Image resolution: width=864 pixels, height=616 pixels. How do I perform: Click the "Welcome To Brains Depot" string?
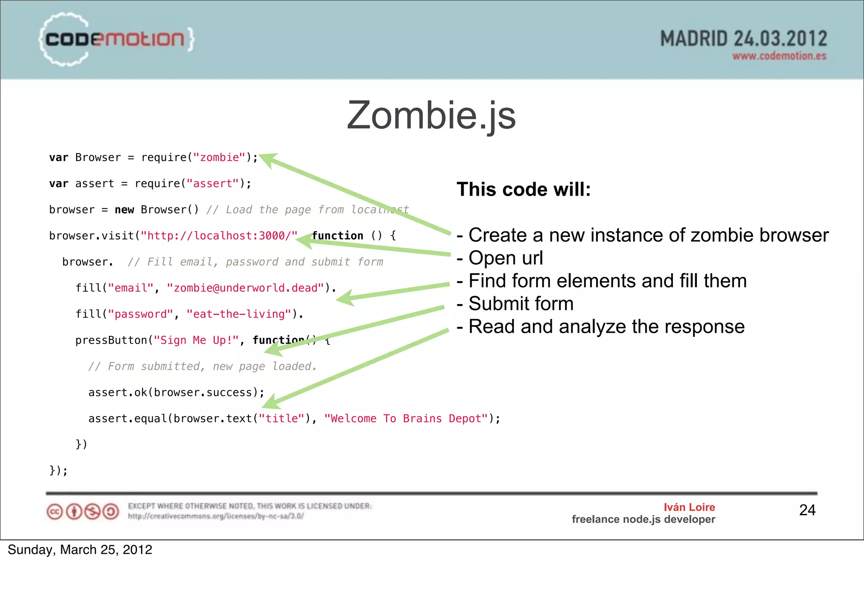click(x=406, y=419)
